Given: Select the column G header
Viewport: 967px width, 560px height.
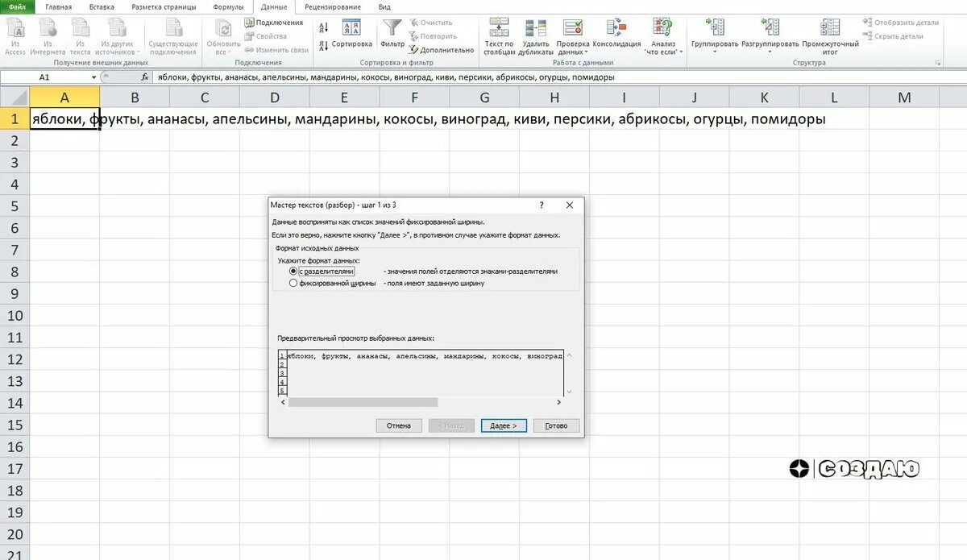Looking at the screenshot, I should pyautogui.click(x=484, y=97).
